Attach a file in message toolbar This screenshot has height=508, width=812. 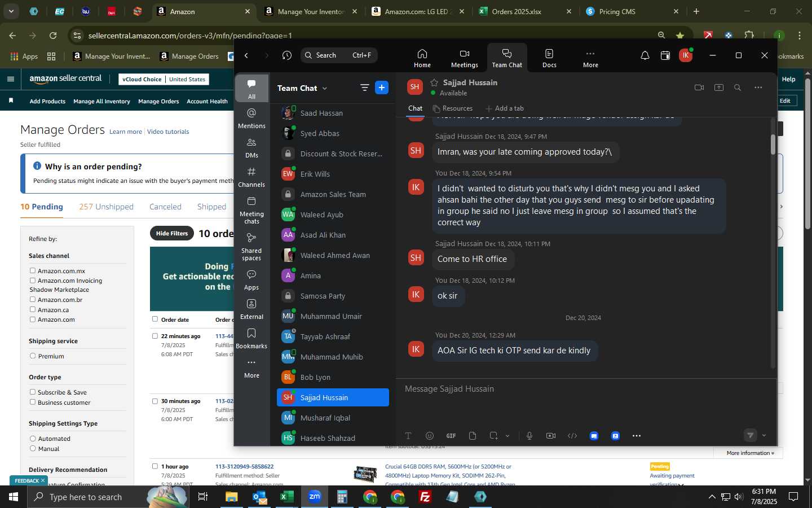(473, 436)
